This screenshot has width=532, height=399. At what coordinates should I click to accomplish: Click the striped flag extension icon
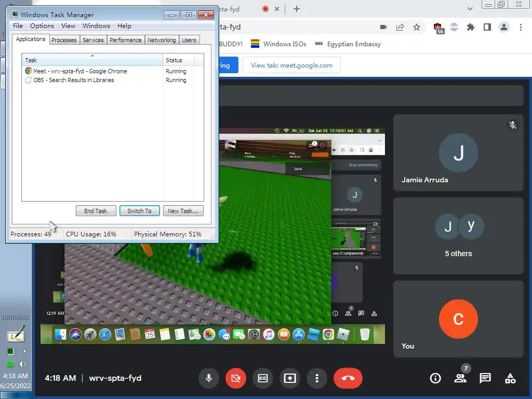pyautogui.click(x=454, y=27)
